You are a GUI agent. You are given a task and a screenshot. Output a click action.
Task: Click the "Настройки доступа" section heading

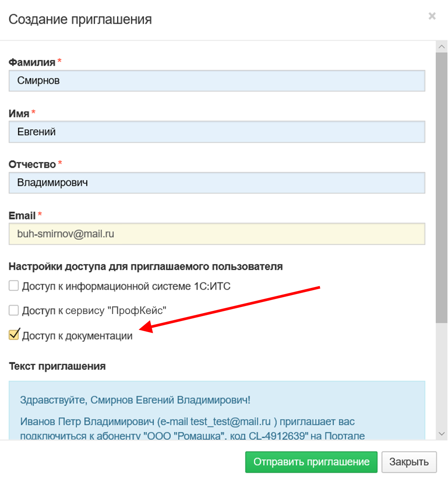146,267
